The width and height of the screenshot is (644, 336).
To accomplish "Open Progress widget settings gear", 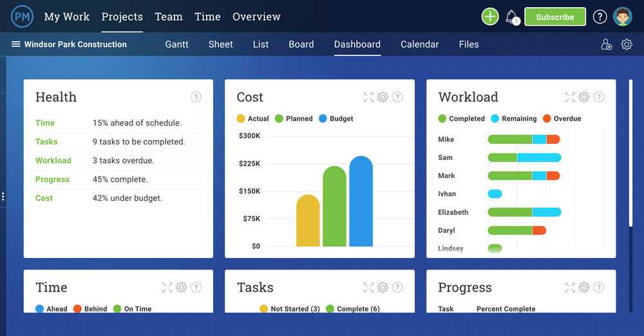I will click(x=584, y=288).
